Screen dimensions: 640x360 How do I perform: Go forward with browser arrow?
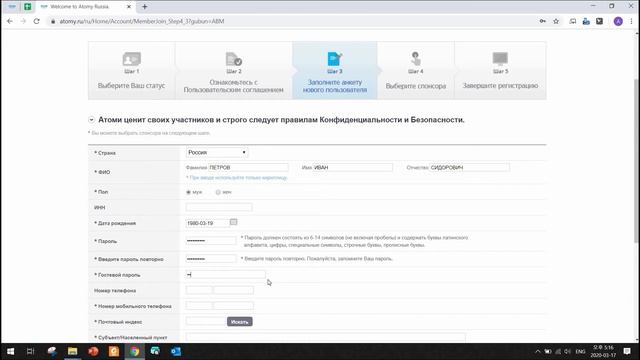pyautogui.click(x=23, y=21)
